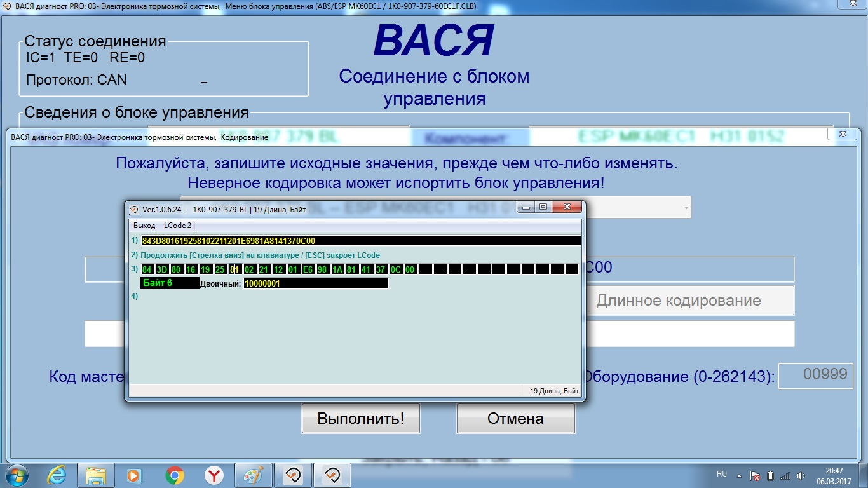
Task: Click the Двоичный label
Action: [x=220, y=283]
